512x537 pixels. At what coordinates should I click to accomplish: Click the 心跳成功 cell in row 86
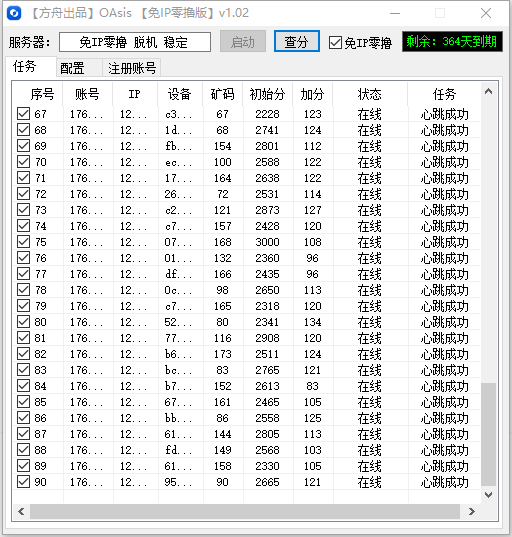click(444, 418)
